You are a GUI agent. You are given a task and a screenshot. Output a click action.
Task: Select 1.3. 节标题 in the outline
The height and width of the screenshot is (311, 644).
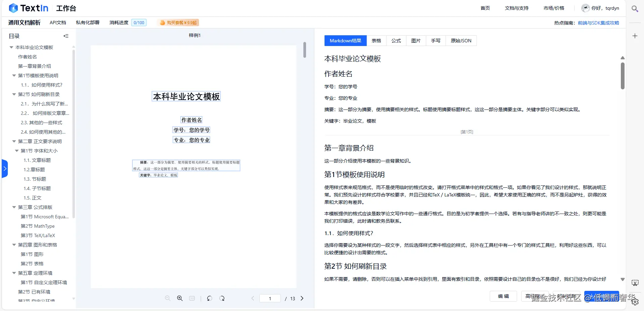(35, 179)
